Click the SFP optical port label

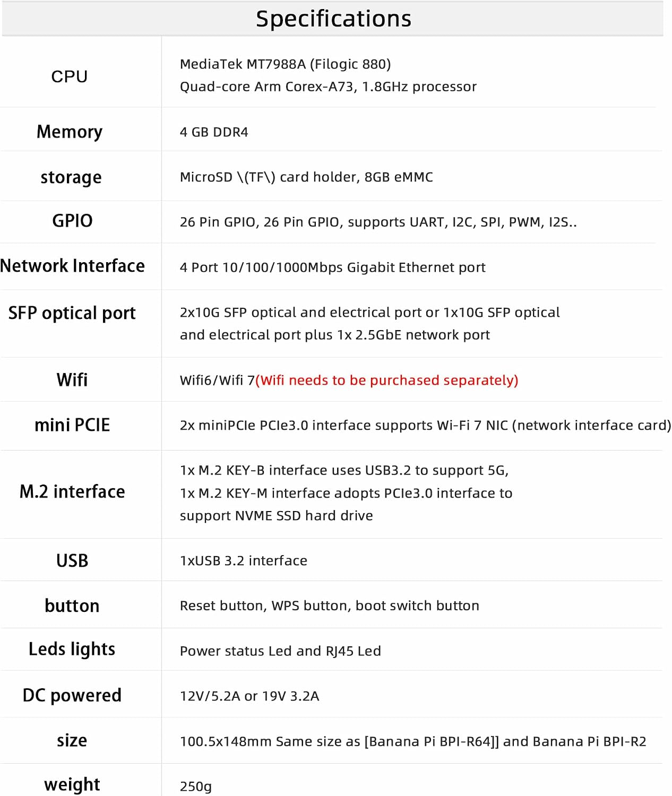pos(72,313)
